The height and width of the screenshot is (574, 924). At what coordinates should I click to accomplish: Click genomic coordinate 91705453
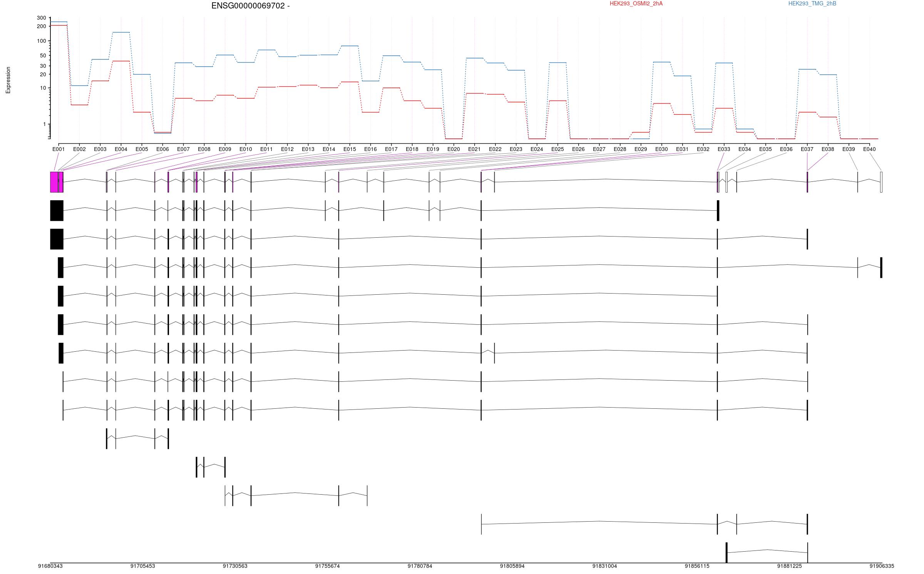click(x=142, y=566)
